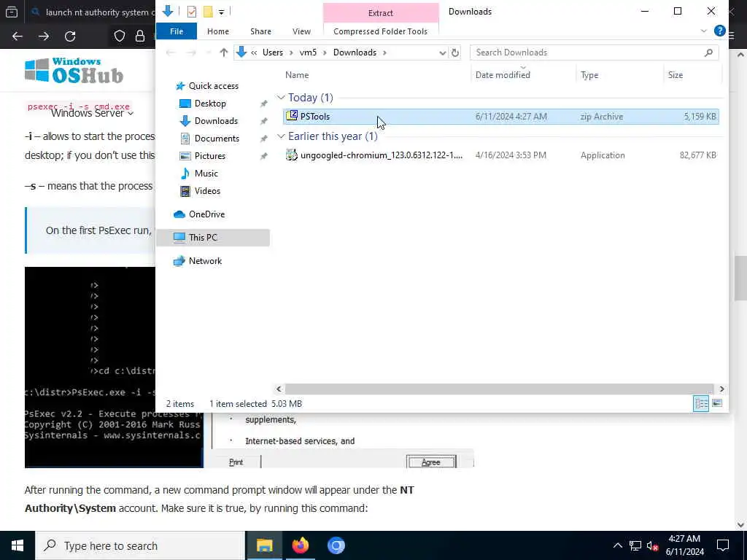This screenshot has width=747, height=560.
Task: Open Desktop in Quick access
Action: 210,104
